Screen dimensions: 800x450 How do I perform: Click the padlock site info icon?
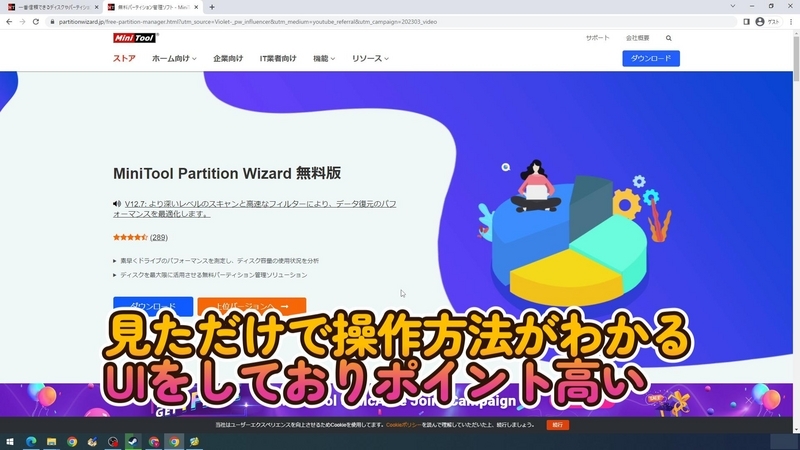coord(52,22)
